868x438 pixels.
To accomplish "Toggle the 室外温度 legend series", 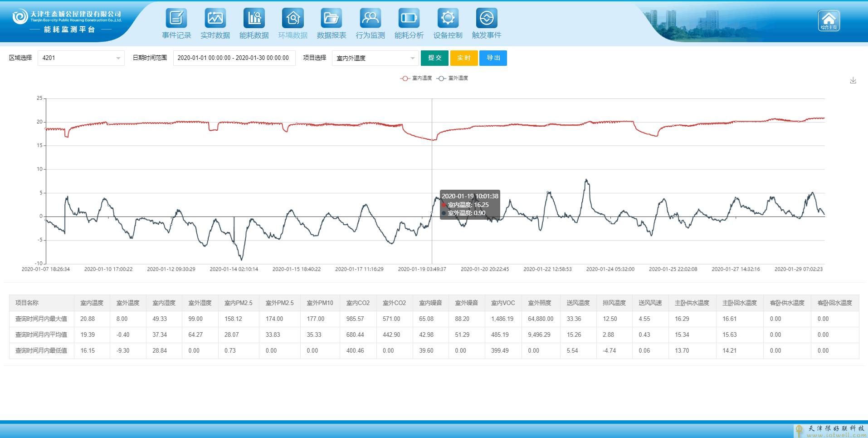I will (453, 78).
